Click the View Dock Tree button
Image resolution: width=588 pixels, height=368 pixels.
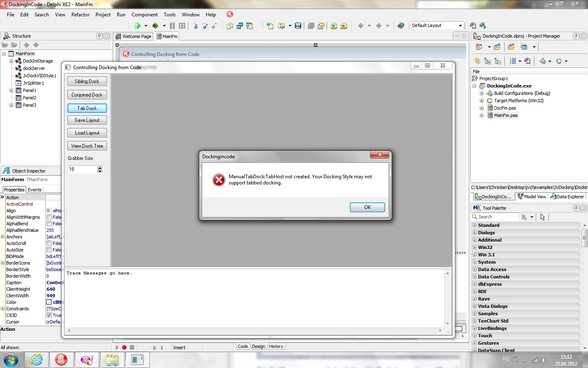tap(87, 146)
